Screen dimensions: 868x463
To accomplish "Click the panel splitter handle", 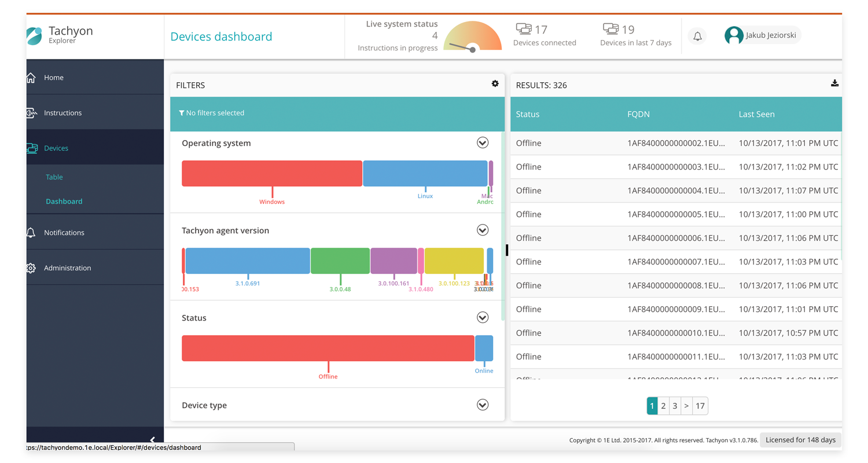I will click(507, 249).
